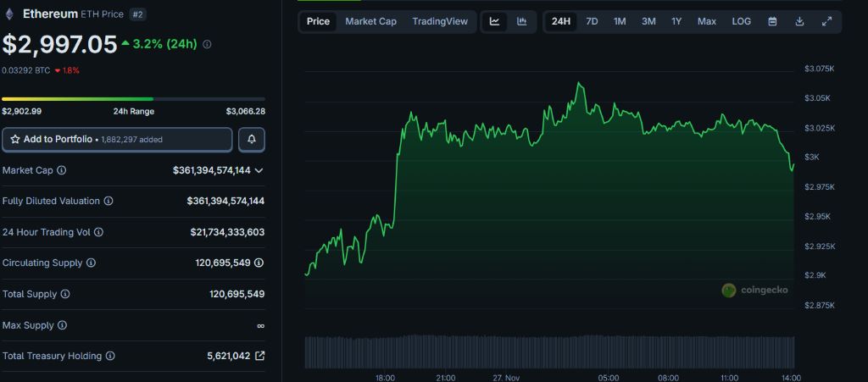Toggle LOG scale on chart
Image resolution: width=868 pixels, height=382 pixels.
(x=741, y=21)
